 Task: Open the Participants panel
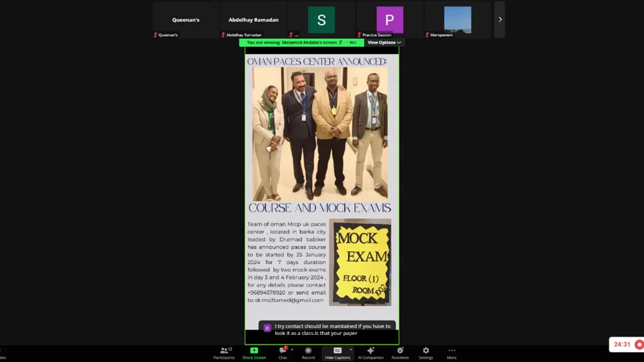(224, 352)
